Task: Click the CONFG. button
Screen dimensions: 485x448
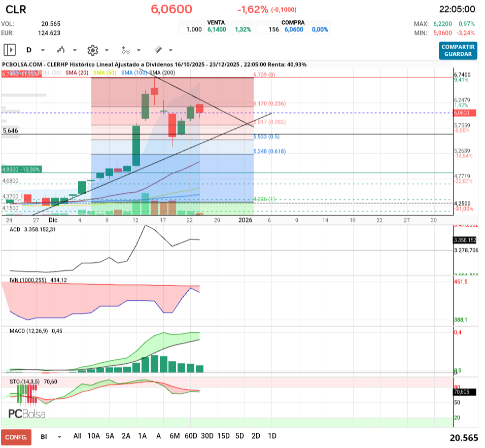Action: (16, 437)
